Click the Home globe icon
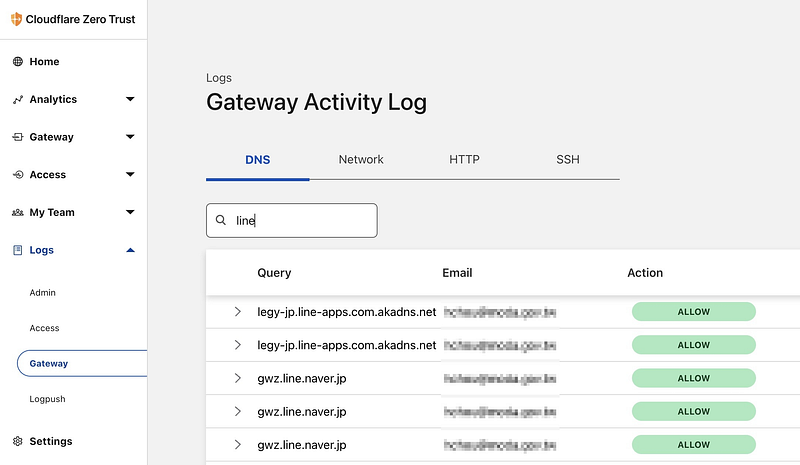Screen dimensions: 800x465 coord(18,62)
